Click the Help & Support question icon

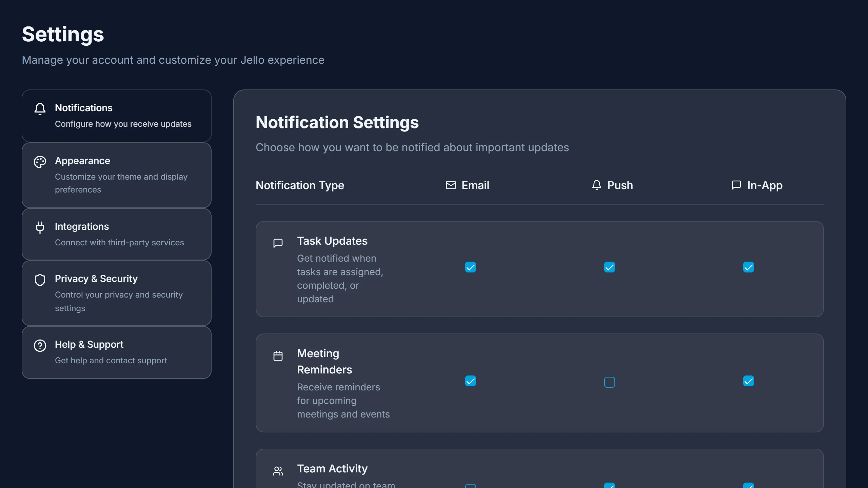coord(40,346)
